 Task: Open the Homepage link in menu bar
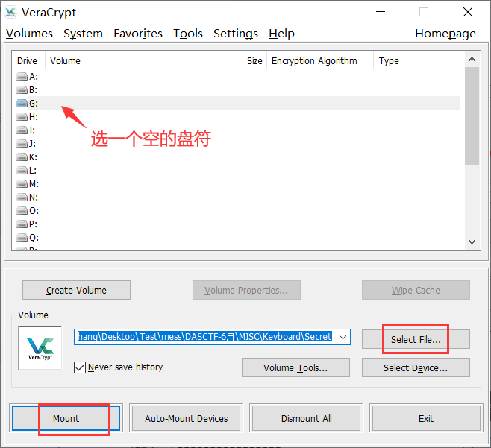click(445, 34)
